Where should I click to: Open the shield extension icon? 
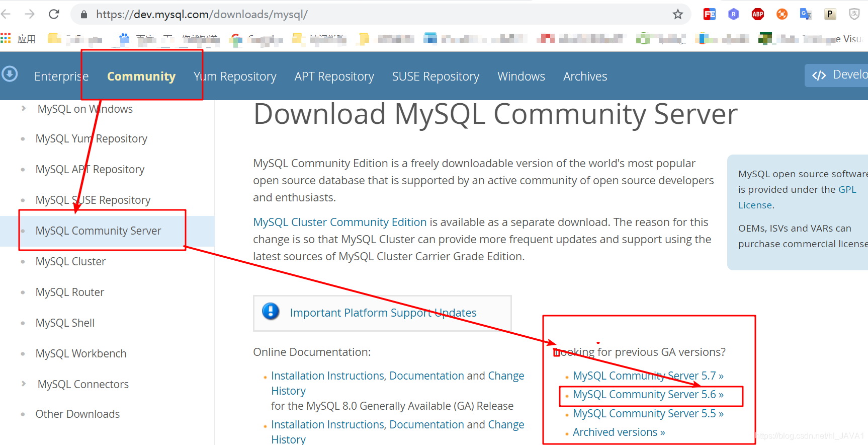point(854,14)
